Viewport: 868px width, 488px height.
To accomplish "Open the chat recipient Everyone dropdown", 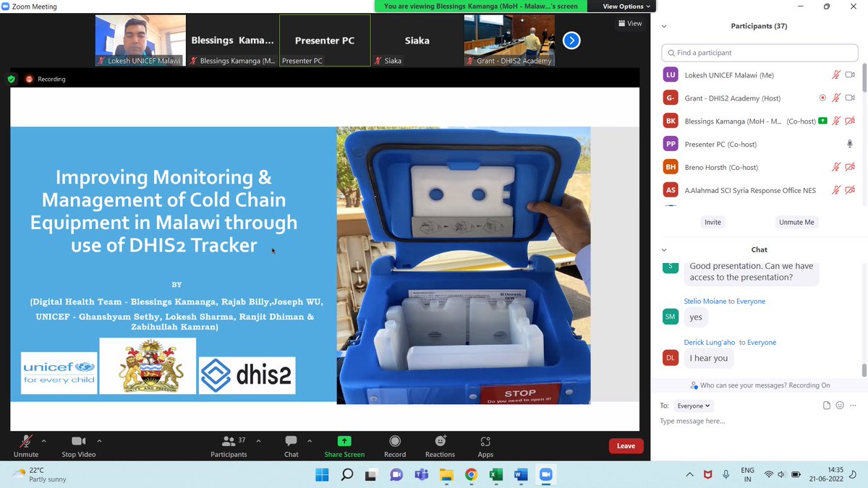I will pos(694,406).
